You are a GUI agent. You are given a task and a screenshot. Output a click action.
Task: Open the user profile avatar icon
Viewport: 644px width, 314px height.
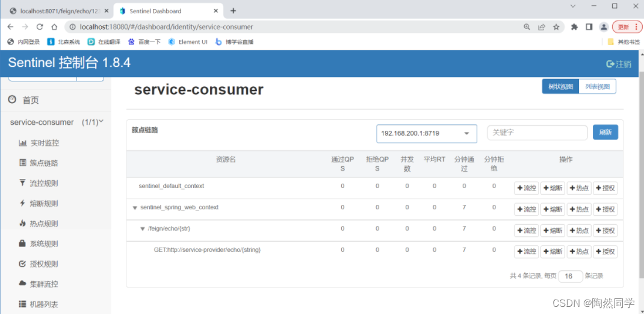tap(604, 27)
